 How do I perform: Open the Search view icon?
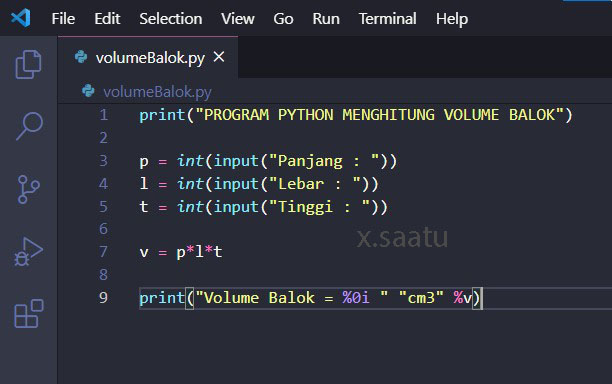click(29, 126)
